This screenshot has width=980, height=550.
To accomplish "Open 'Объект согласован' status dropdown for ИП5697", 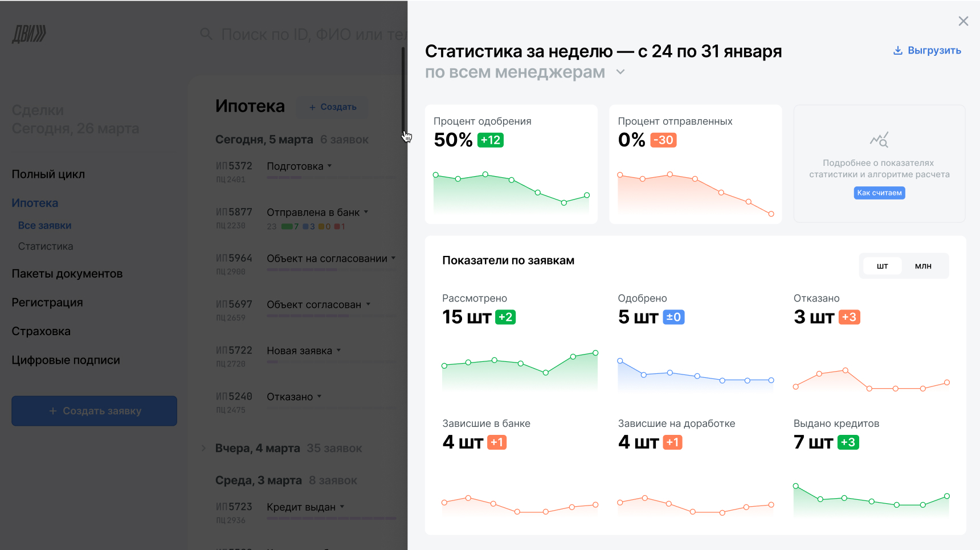I will tap(319, 305).
